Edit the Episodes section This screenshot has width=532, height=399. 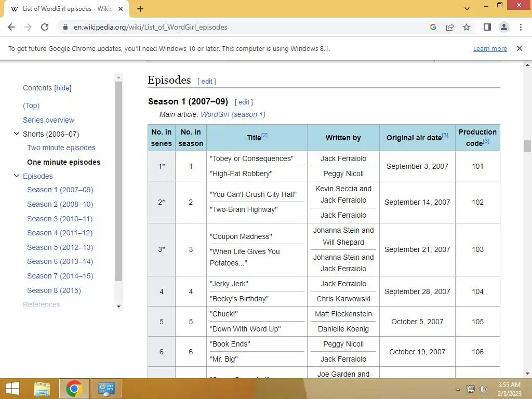click(x=207, y=82)
